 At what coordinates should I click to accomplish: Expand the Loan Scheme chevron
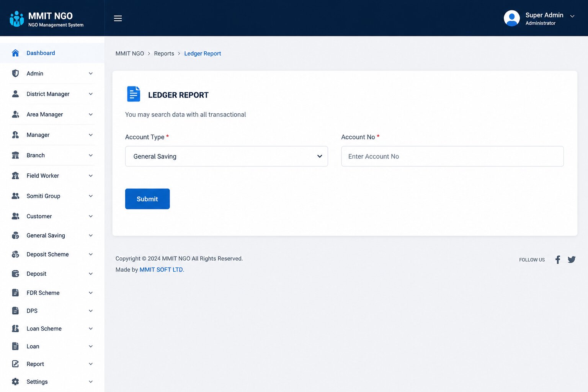click(91, 328)
